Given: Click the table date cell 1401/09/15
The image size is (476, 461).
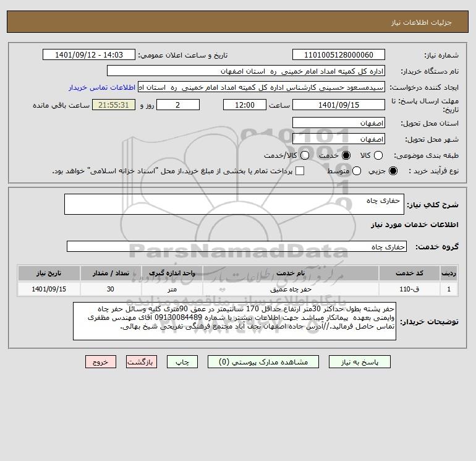Looking at the screenshot, I should [49, 289].
